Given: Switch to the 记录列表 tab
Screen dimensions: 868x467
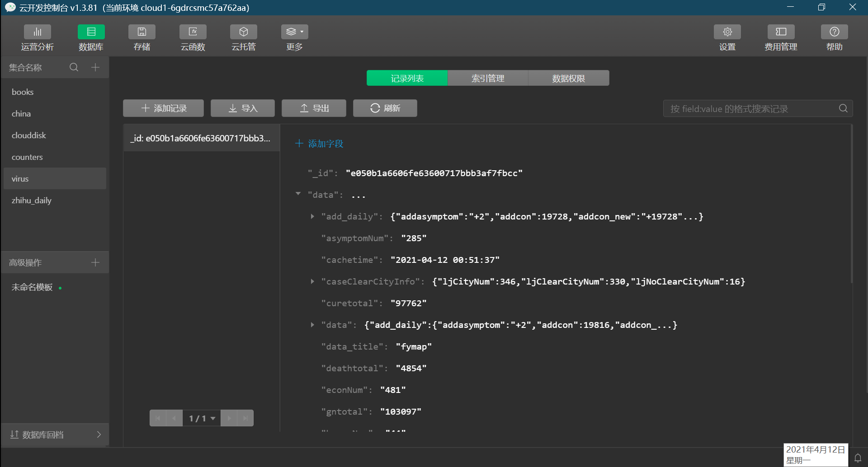Looking at the screenshot, I should 407,78.
